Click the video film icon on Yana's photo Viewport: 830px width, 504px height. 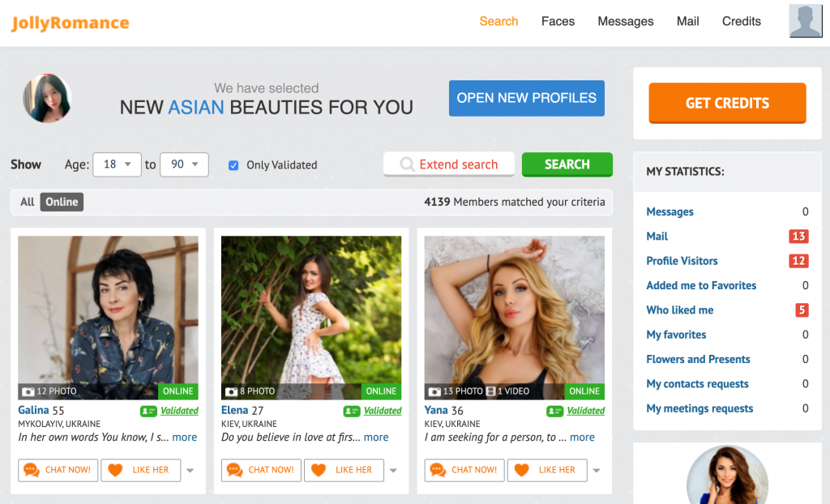pos(490,391)
